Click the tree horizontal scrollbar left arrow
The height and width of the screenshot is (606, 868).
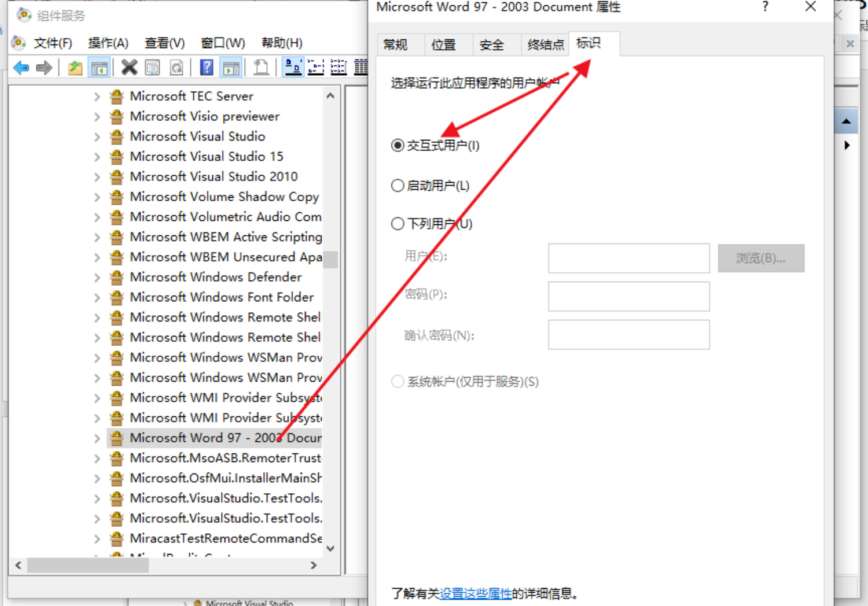19,565
